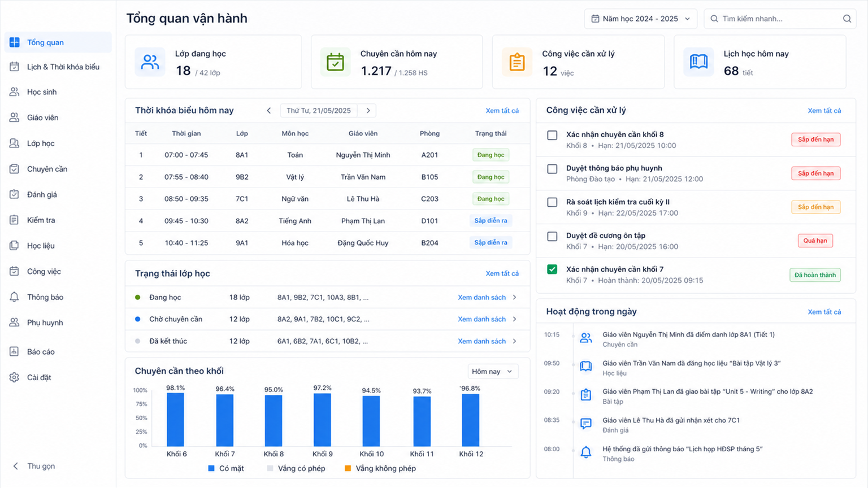Screen dimensions: 868x488
Task: Click the Chuyên cần sidebar icon
Action: point(15,169)
